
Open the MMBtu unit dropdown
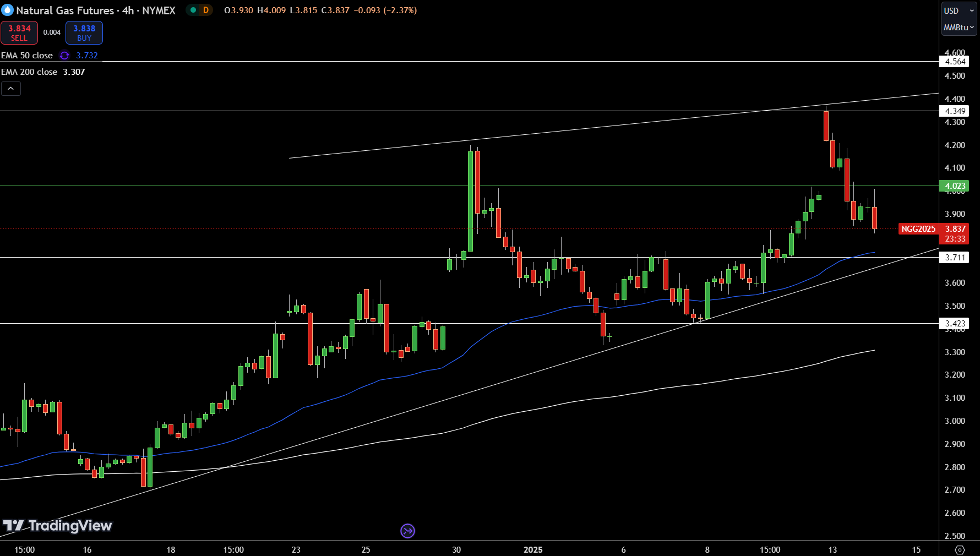959,28
